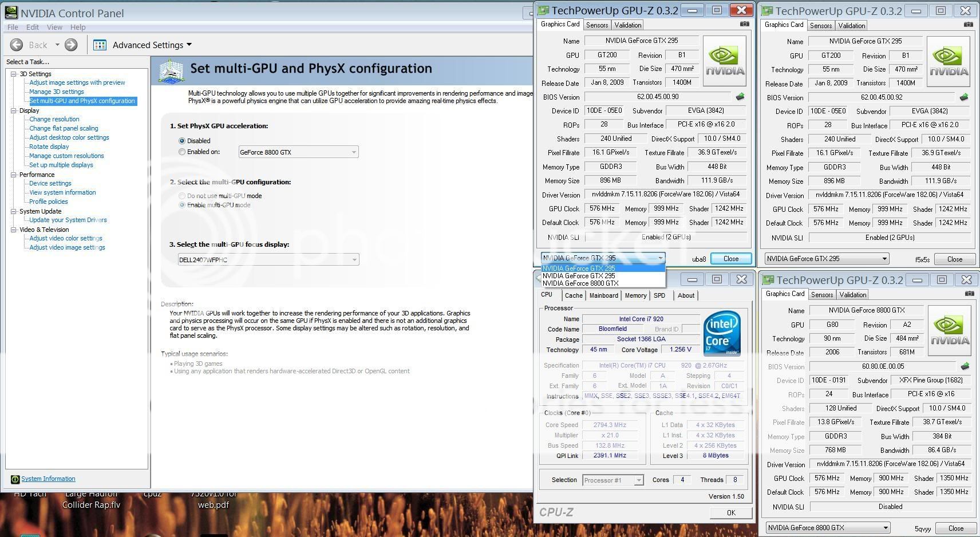Open 'View system information' task

click(62, 192)
